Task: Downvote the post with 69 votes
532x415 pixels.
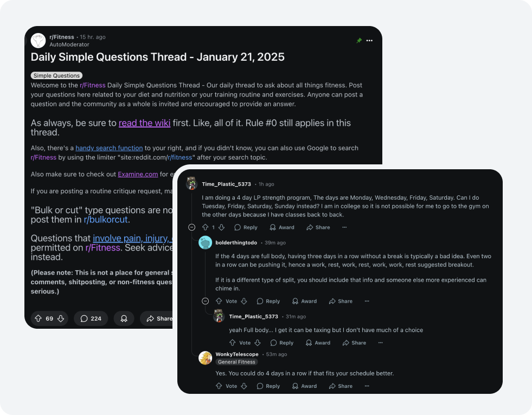Action: click(x=61, y=318)
